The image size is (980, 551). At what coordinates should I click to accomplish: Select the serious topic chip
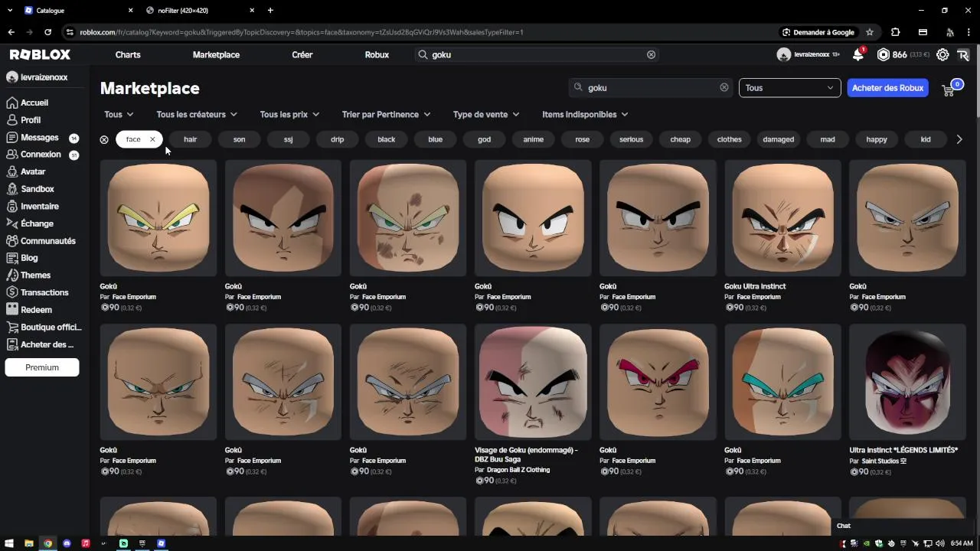pos(631,139)
